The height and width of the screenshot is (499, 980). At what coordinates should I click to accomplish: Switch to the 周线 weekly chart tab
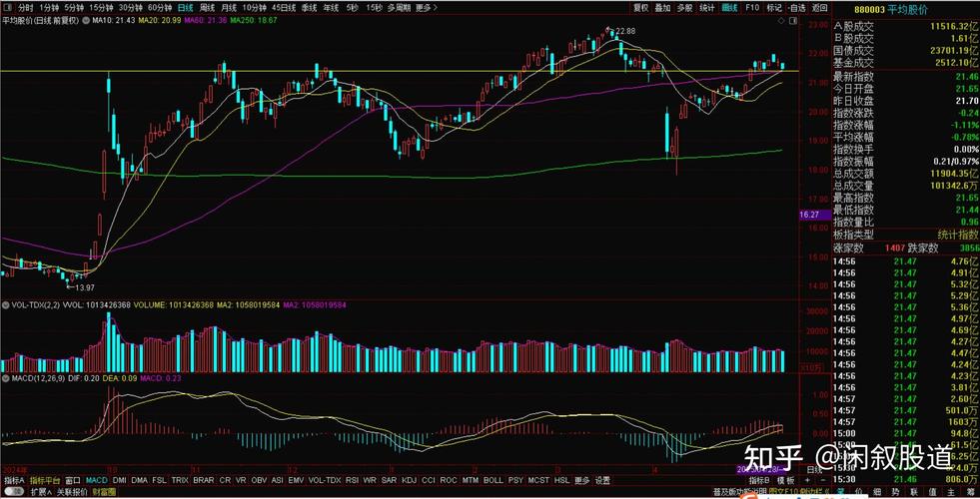209,7
